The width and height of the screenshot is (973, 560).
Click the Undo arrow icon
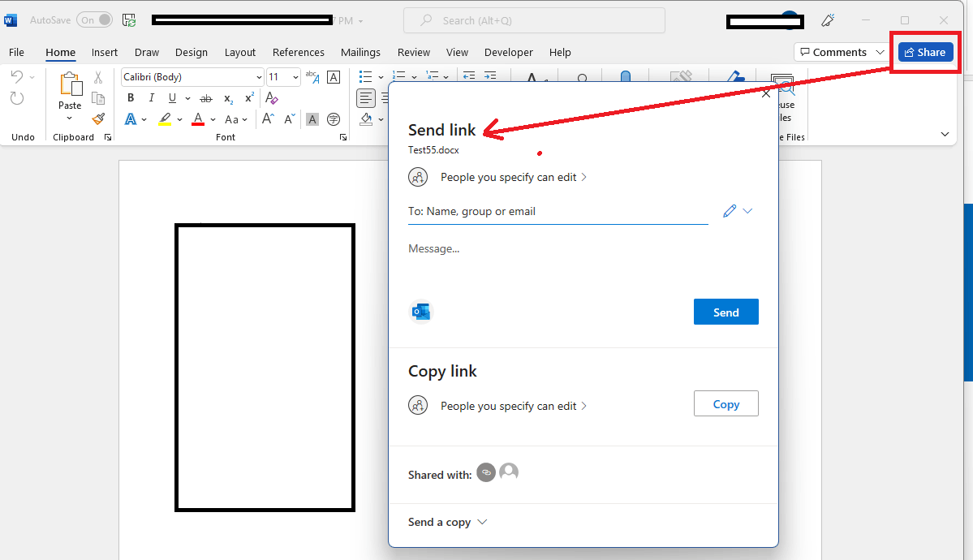(17, 76)
